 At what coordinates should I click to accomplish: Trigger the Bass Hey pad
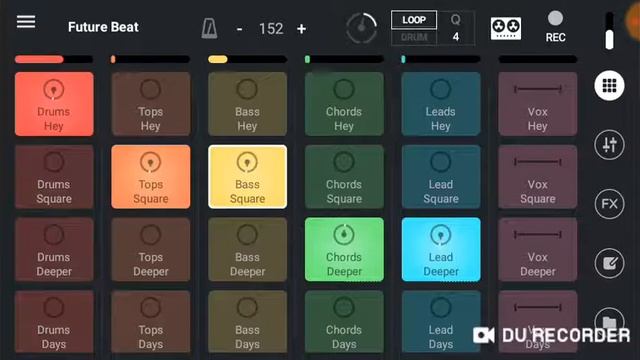(x=247, y=104)
